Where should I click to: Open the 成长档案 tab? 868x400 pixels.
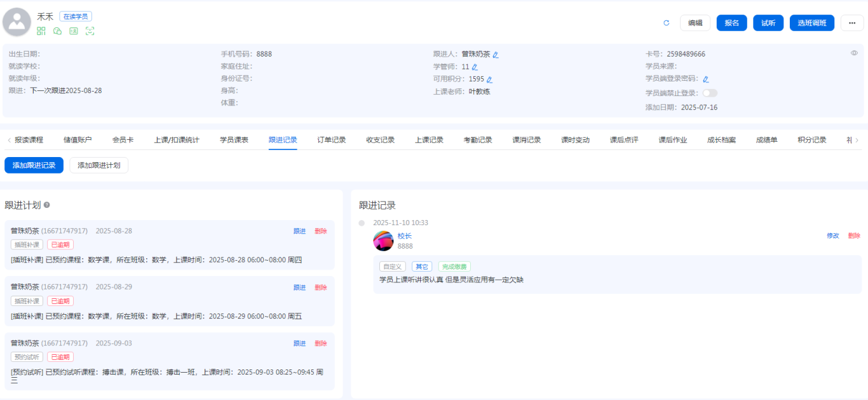721,140
